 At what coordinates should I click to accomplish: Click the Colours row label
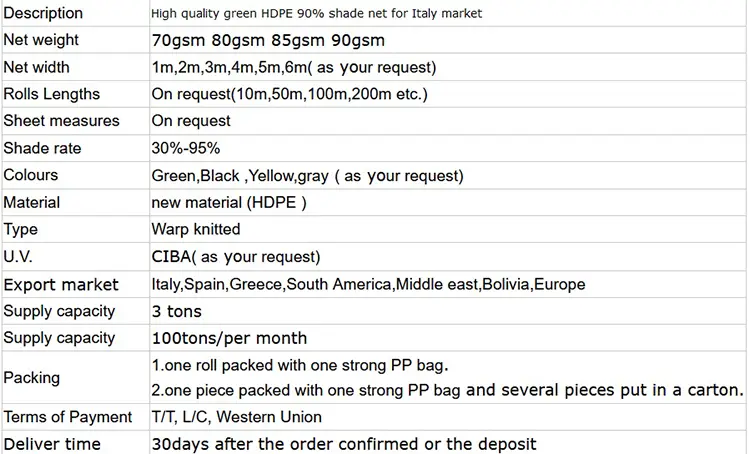tap(31, 175)
